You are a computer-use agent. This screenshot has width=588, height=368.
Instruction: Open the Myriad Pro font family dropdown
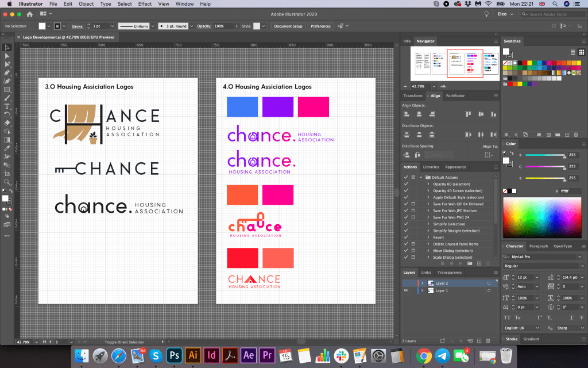click(580, 257)
